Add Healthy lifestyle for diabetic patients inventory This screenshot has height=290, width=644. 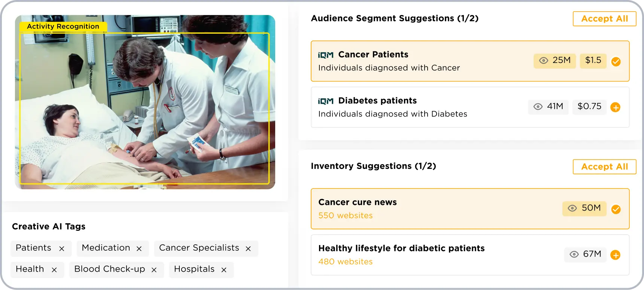615,255
